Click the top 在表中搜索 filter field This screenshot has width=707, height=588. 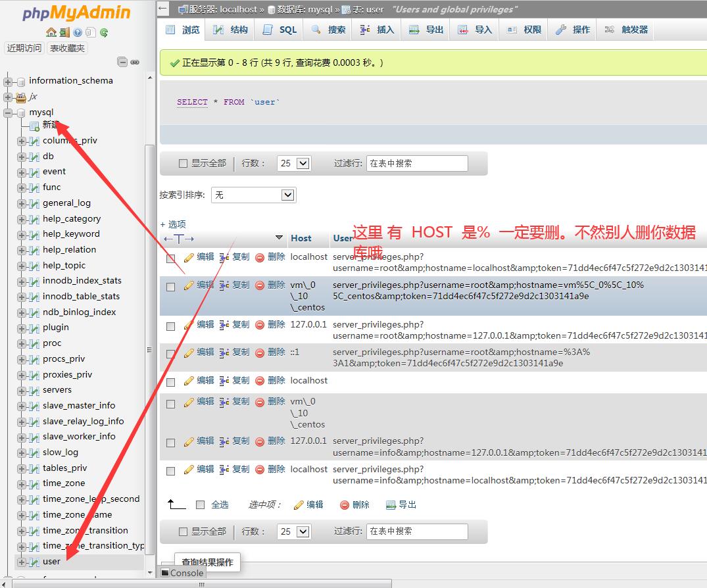[x=417, y=164]
